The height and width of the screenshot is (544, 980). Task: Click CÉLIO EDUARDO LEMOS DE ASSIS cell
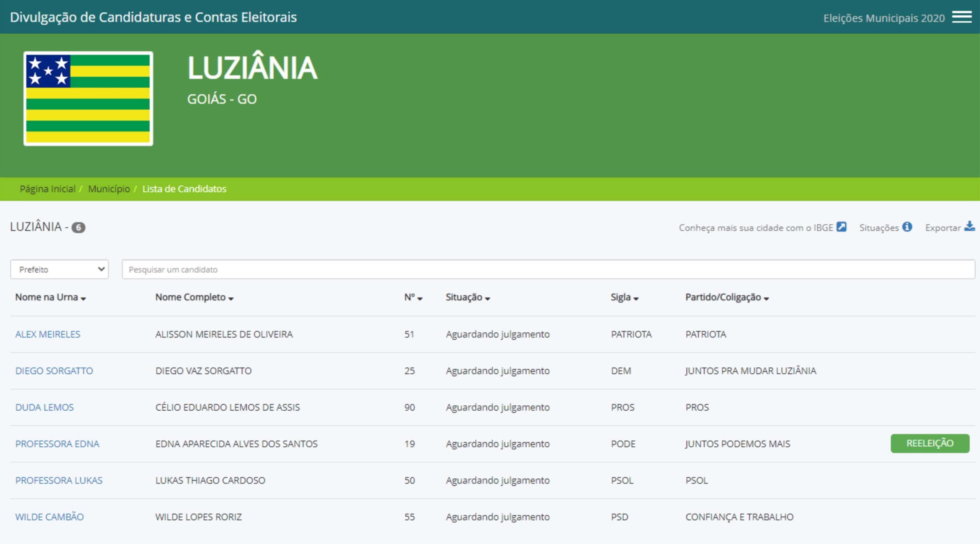[227, 407]
